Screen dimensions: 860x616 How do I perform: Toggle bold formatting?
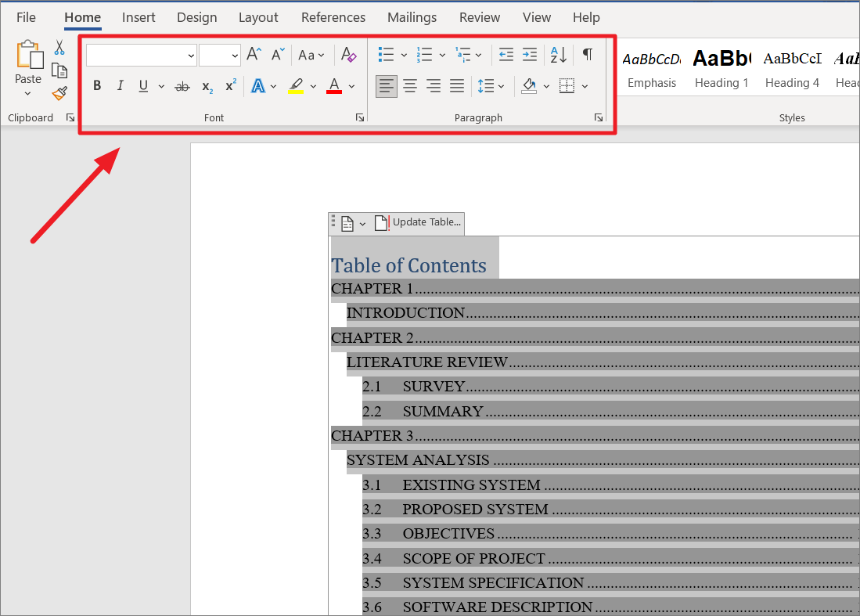click(x=96, y=85)
